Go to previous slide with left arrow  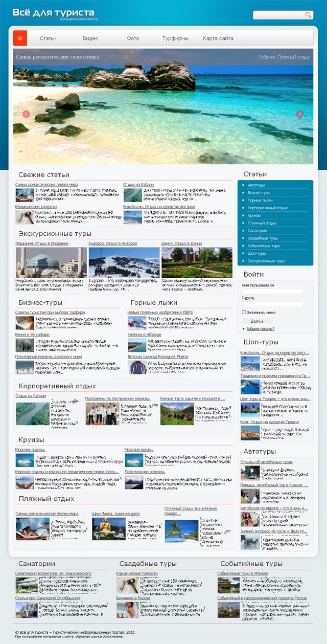(x=27, y=114)
